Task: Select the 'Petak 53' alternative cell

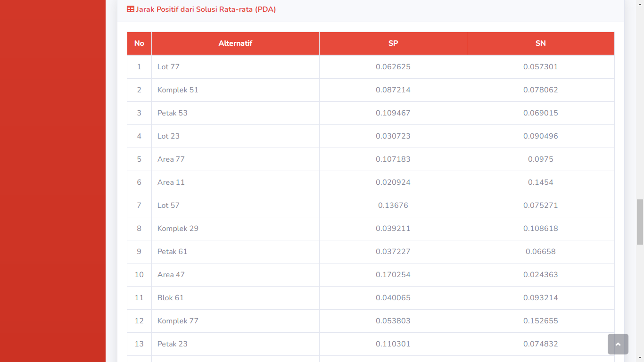Action: tap(235, 113)
